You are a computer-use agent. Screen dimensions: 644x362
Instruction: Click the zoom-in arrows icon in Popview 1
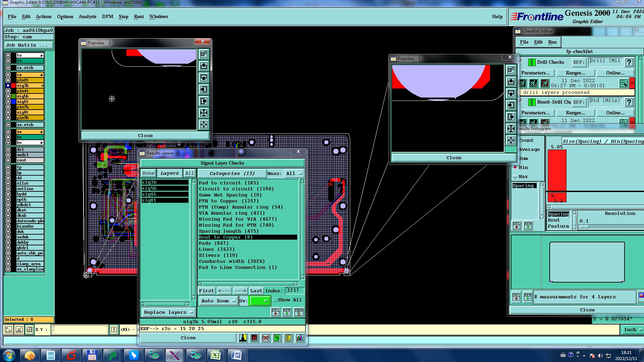coord(511,128)
